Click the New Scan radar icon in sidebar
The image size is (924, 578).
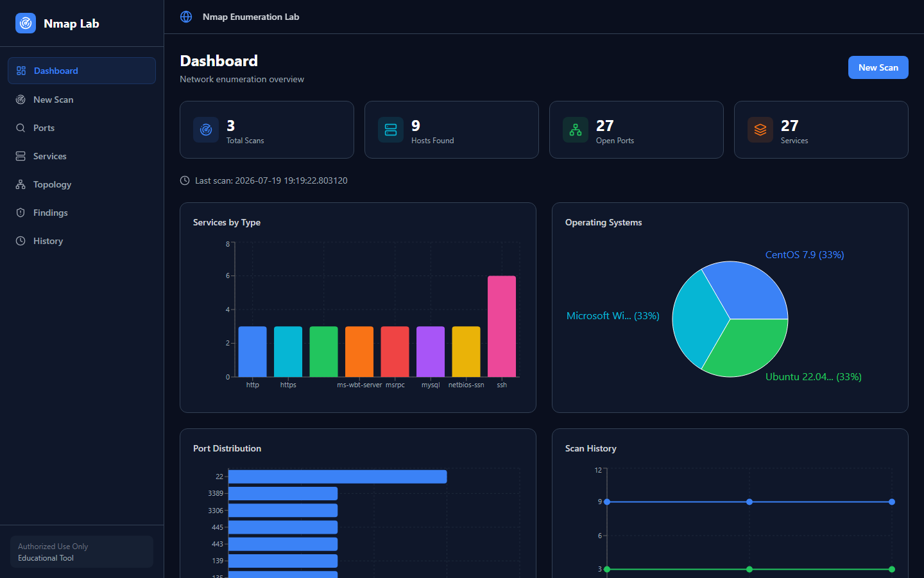(x=21, y=100)
